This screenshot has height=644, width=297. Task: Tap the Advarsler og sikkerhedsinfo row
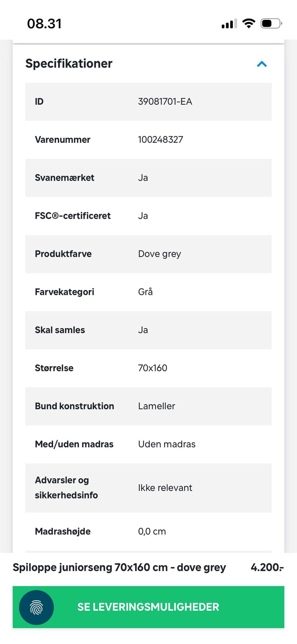[x=148, y=488]
